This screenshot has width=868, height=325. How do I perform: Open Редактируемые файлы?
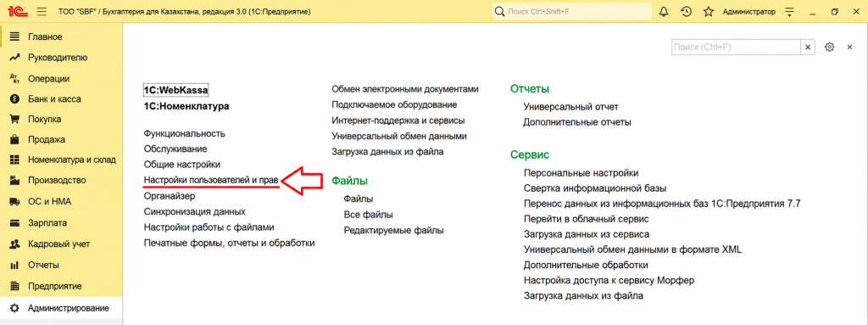tap(393, 230)
